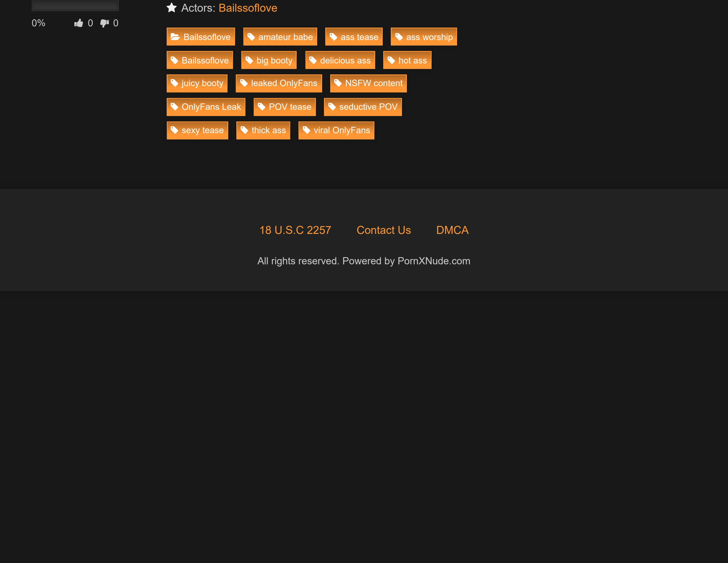Click the tag icon on 'sexy tease'

coord(174,130)
